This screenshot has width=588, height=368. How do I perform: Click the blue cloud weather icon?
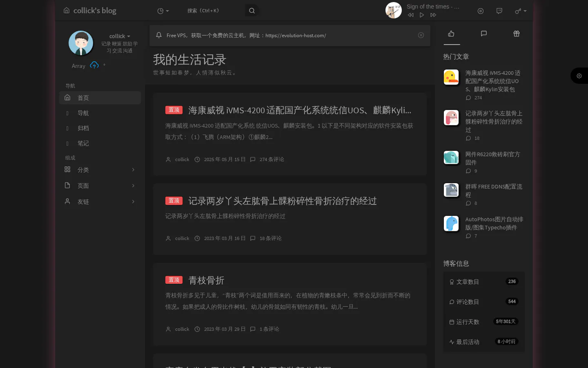[94, 65]
